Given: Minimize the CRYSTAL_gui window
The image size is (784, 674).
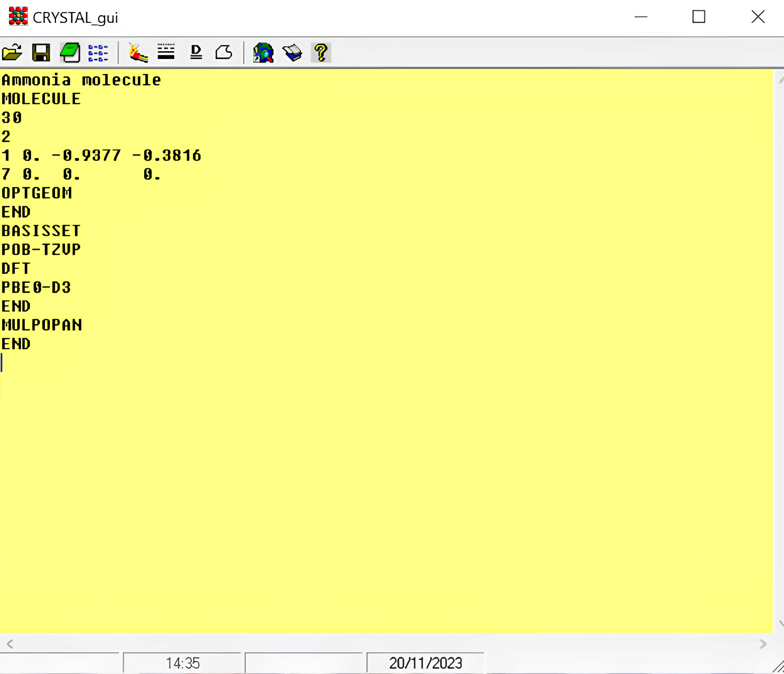Looking at the screenshot, I should pos(641,17).
